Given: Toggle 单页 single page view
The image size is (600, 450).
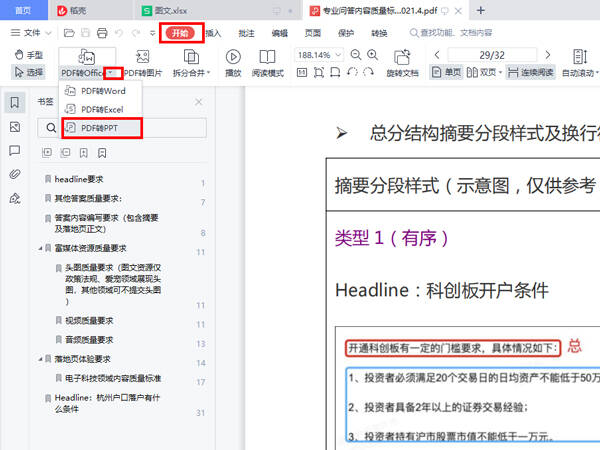Looking at the screenshot, I should (x=446, y=72).
